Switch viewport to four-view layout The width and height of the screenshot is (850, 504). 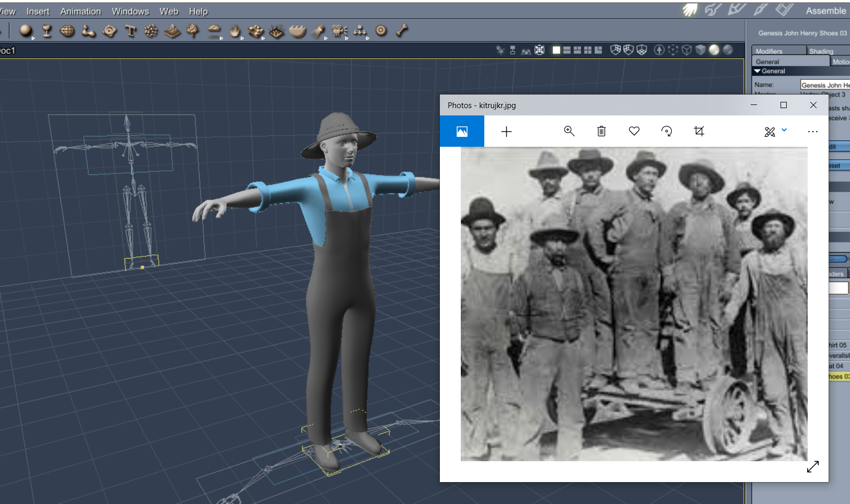pyautogui.click(x=588, y=50)
